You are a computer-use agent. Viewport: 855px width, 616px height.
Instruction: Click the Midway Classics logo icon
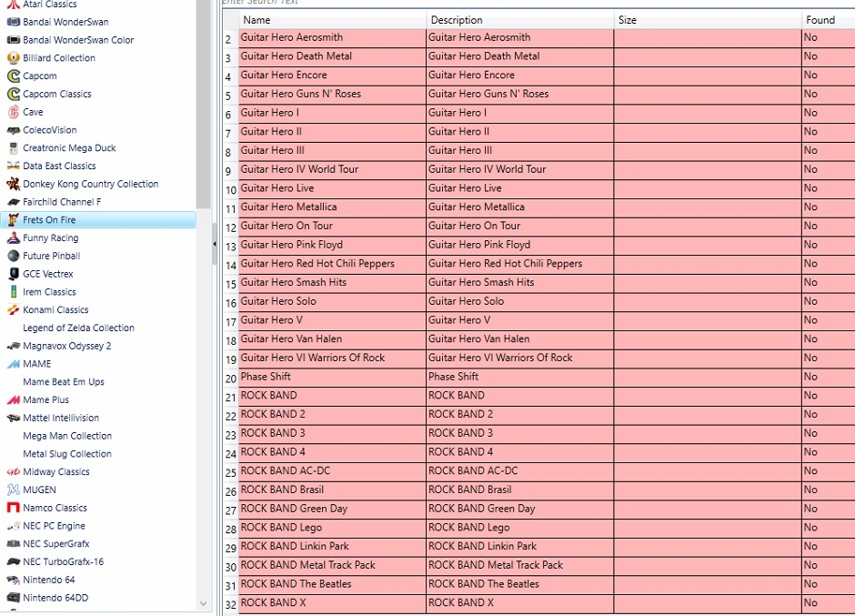(x=13, y=472)
